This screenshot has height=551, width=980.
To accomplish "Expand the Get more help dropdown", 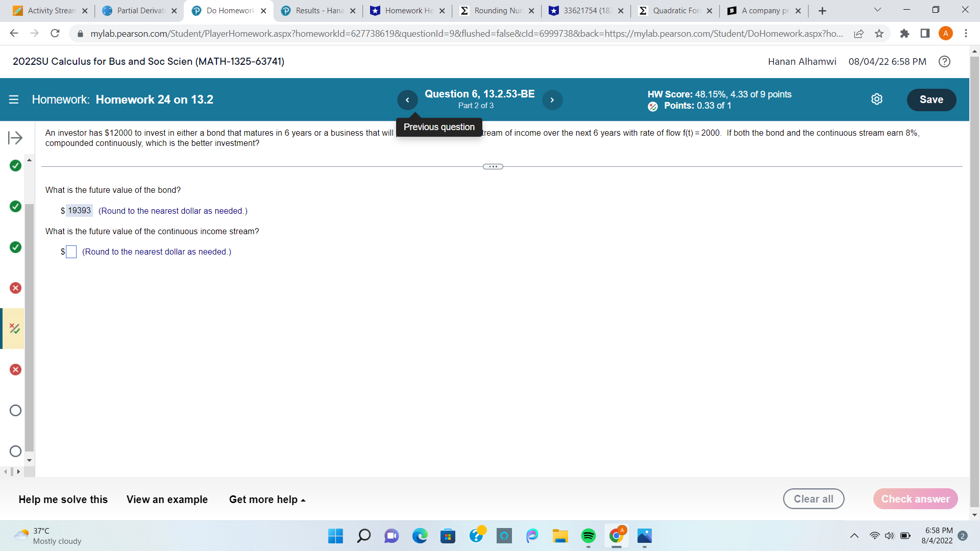I will [266, 499].
